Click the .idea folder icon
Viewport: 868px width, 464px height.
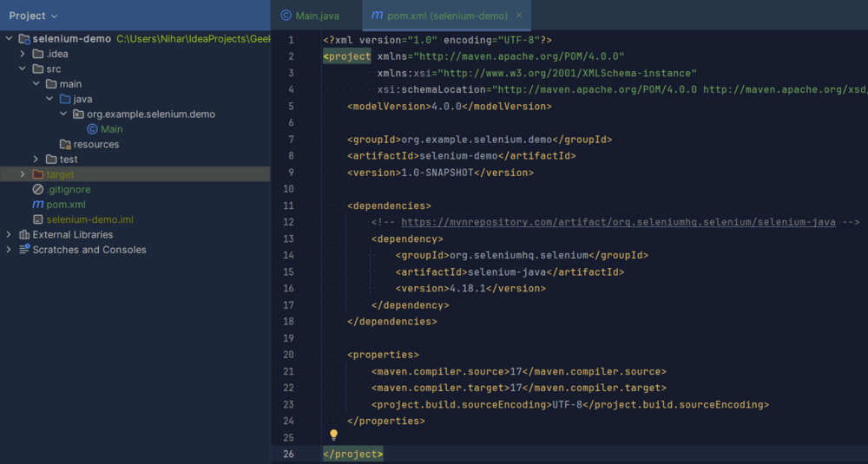click(37, 54)
